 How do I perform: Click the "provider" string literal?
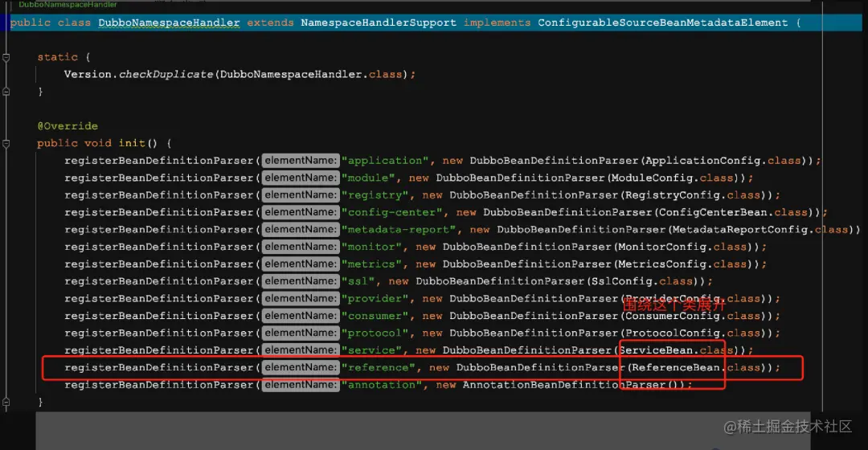(375, 298)
